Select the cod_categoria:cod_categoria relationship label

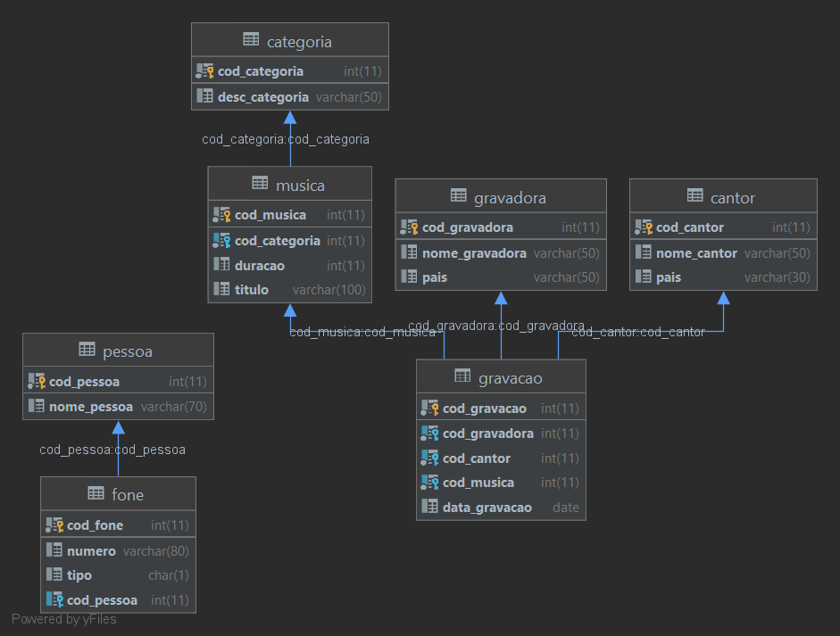coord(286,139)
